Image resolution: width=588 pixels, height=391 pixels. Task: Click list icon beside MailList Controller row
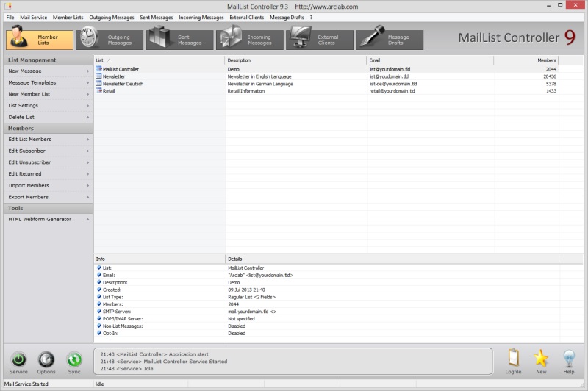(x=98, y=69)
